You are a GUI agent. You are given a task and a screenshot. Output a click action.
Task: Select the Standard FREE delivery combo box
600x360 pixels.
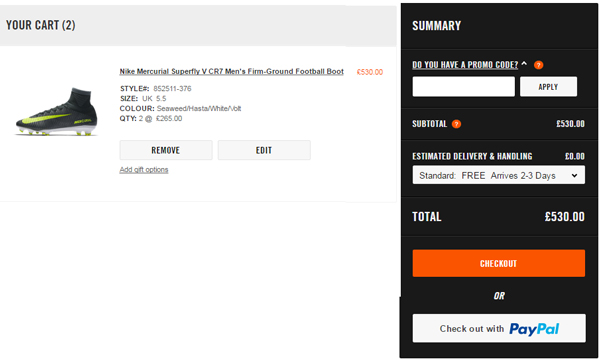[x=499, y=175]
